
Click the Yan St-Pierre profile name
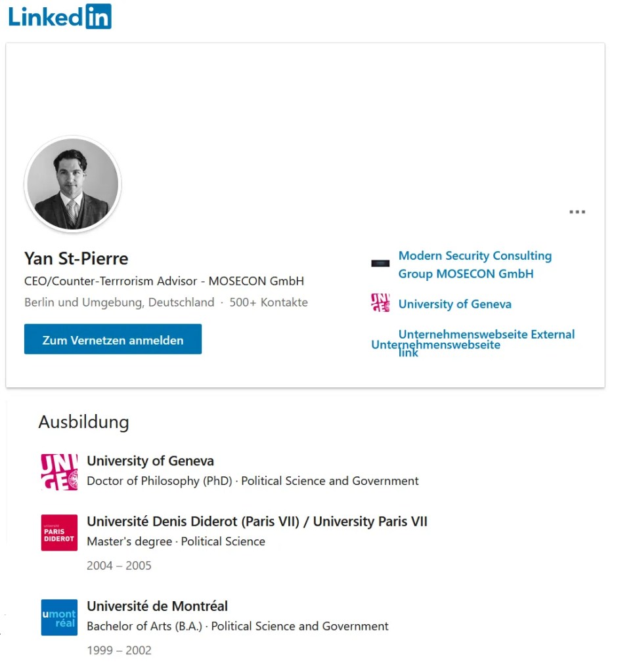coord(76,258)
